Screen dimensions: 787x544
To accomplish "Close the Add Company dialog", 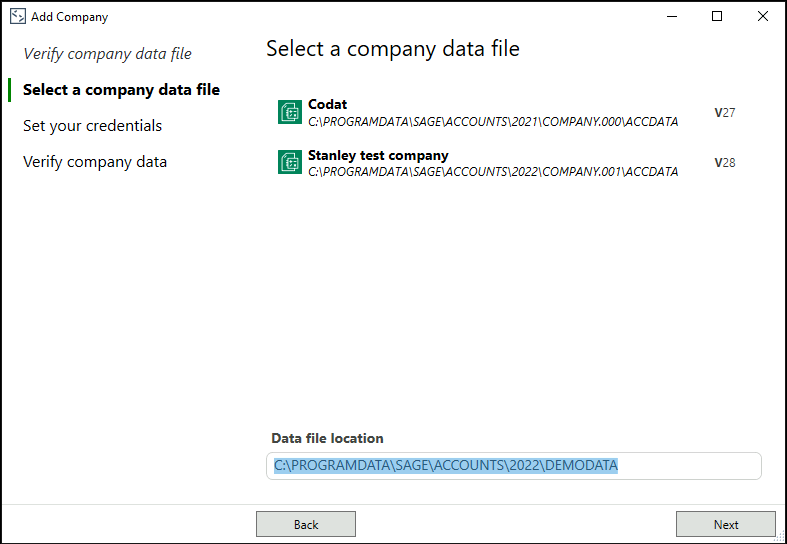I will [763, 16].
